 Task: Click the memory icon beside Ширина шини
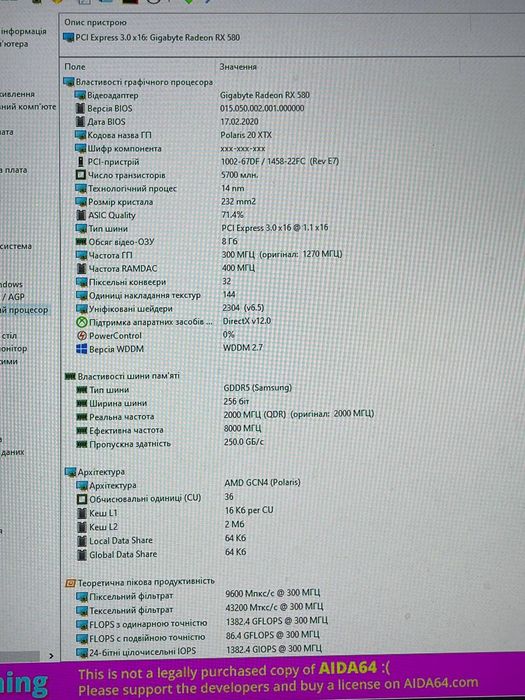82,403
